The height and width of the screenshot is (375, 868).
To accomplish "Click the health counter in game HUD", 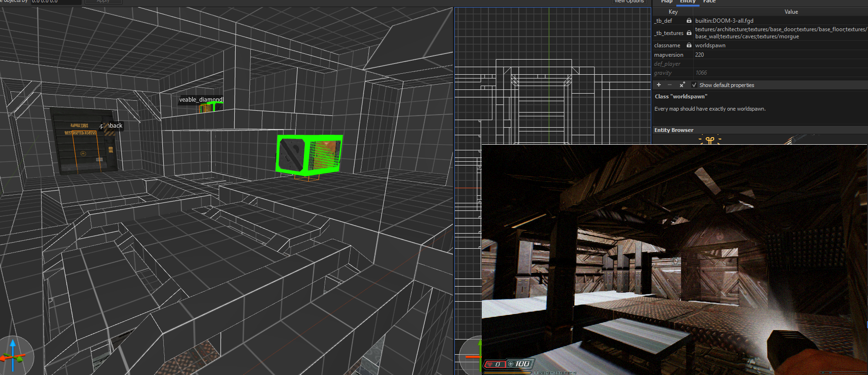I will coord(495,364).
